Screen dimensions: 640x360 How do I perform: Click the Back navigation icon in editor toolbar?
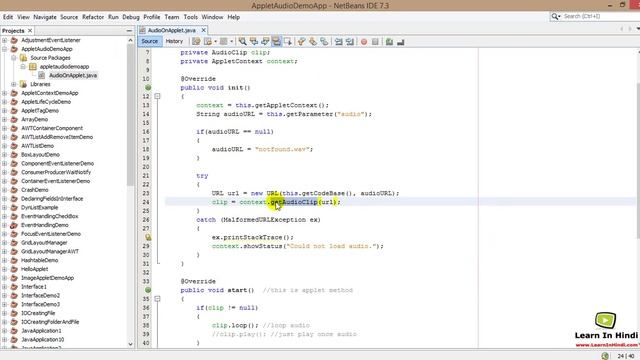[207, 41]
